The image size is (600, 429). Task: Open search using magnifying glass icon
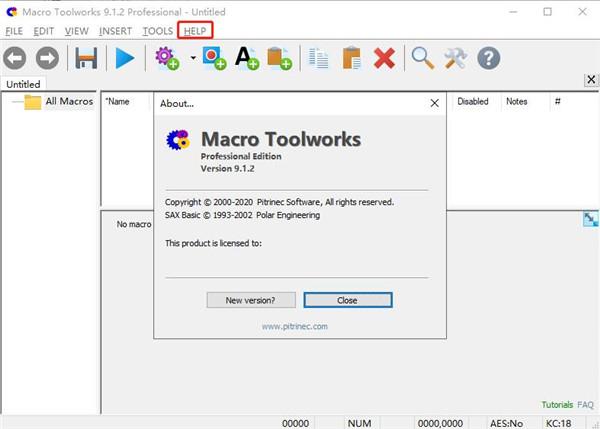point(422,58)
